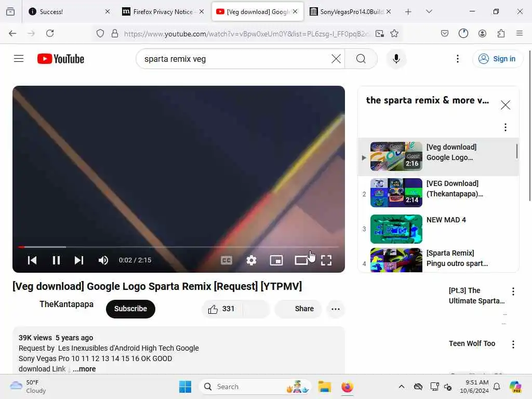532x399 pixels.
Task: Subscribe to TheKantapapa
Action: click(130, 309)
